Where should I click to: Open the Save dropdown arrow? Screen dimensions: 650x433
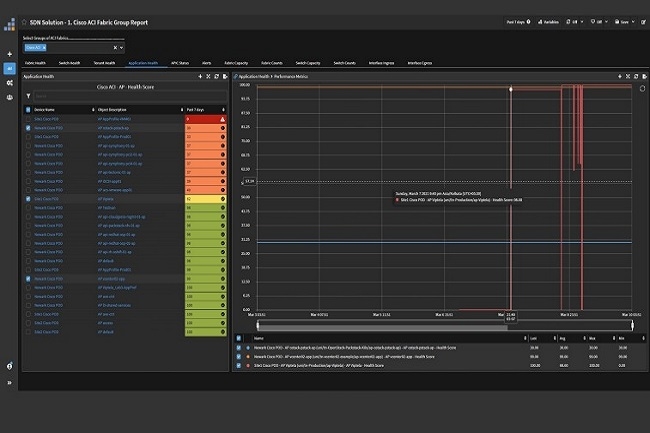(633, 22)
